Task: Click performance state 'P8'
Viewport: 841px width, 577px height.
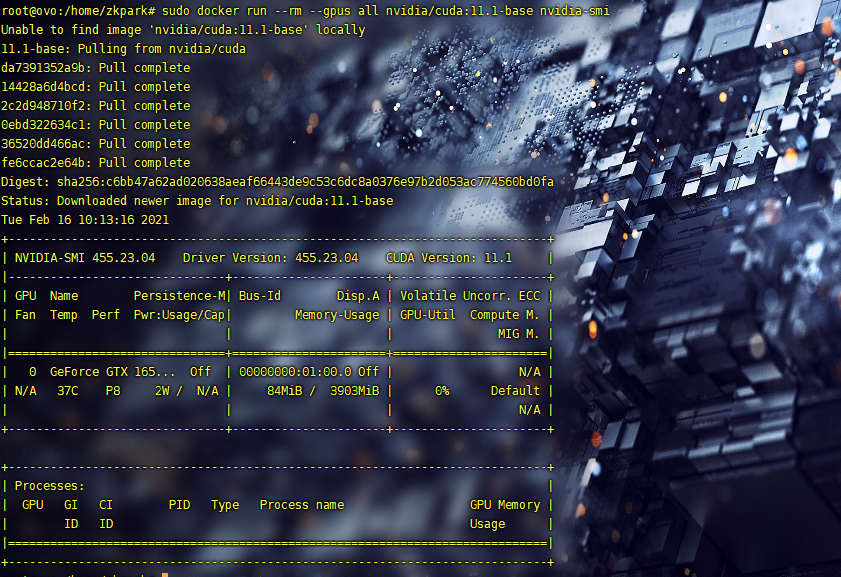Action: [113, 391]
